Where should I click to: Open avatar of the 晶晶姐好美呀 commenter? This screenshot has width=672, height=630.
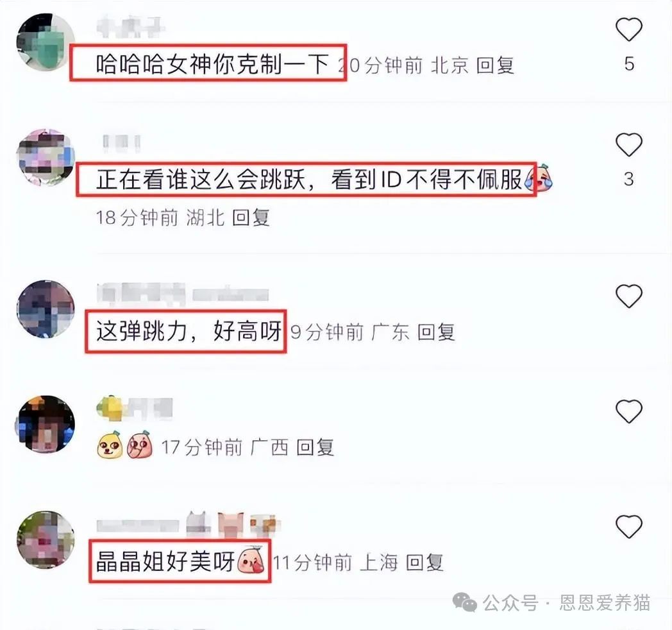pyautogui.click(x=46, y=540)
